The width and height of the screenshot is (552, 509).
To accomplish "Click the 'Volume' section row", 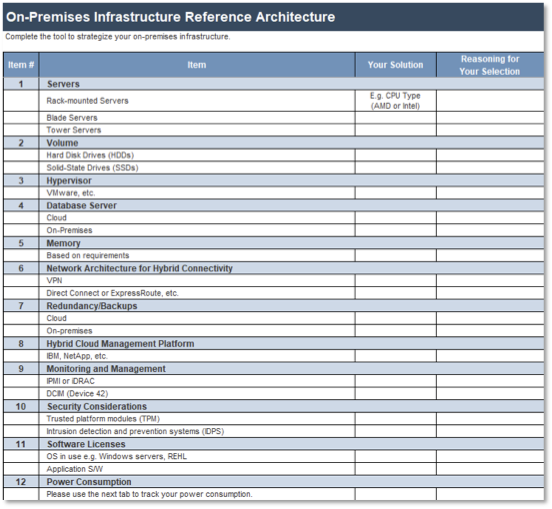I will [x=274, y=143].
